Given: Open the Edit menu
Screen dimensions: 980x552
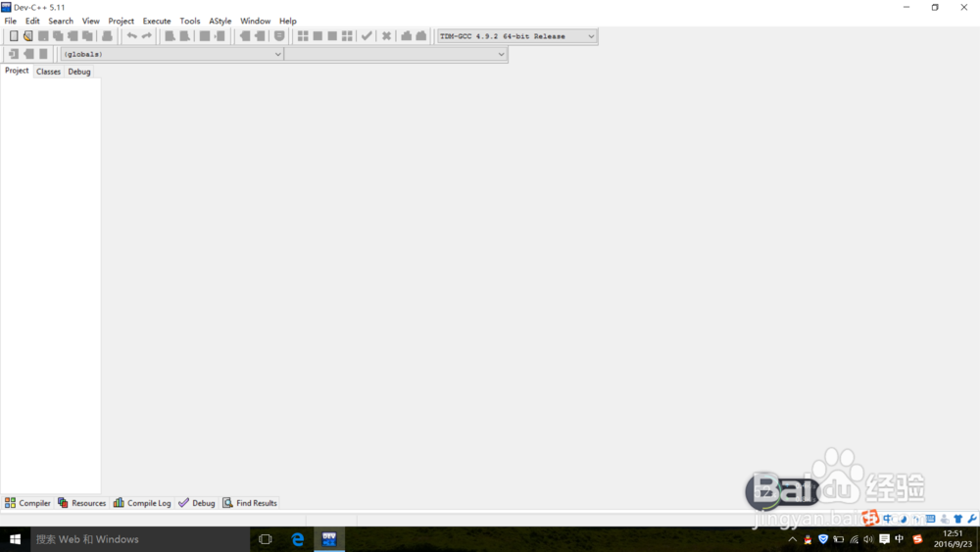Looking at the screenshot, I should point(32,21).
